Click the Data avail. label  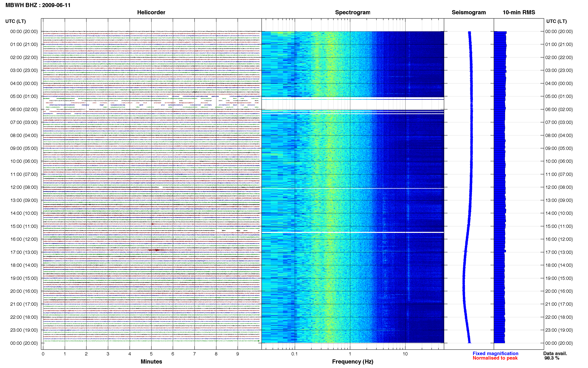[x=555, y=354]
